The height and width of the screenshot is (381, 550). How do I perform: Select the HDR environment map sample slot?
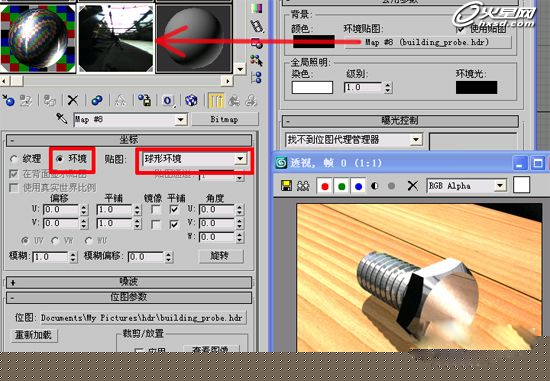116,38
